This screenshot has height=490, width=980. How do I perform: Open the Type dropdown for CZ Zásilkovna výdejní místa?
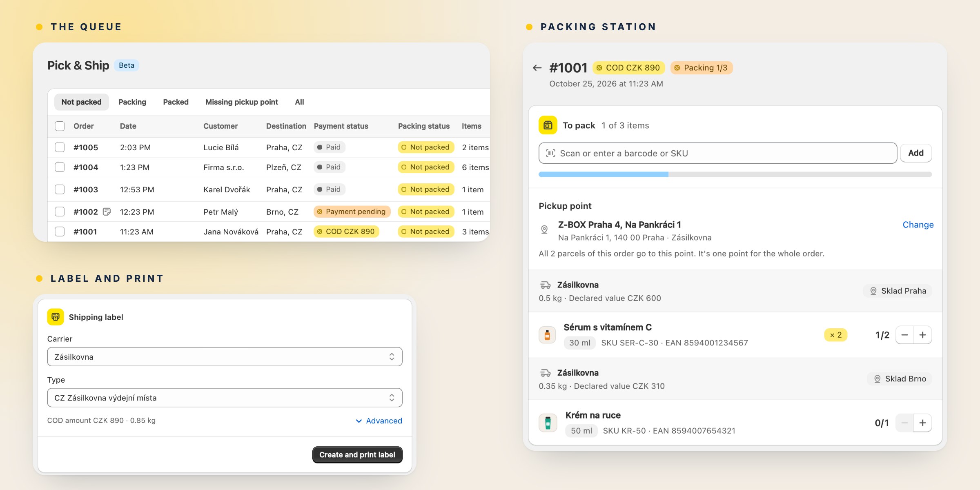[x=225, y=398]
